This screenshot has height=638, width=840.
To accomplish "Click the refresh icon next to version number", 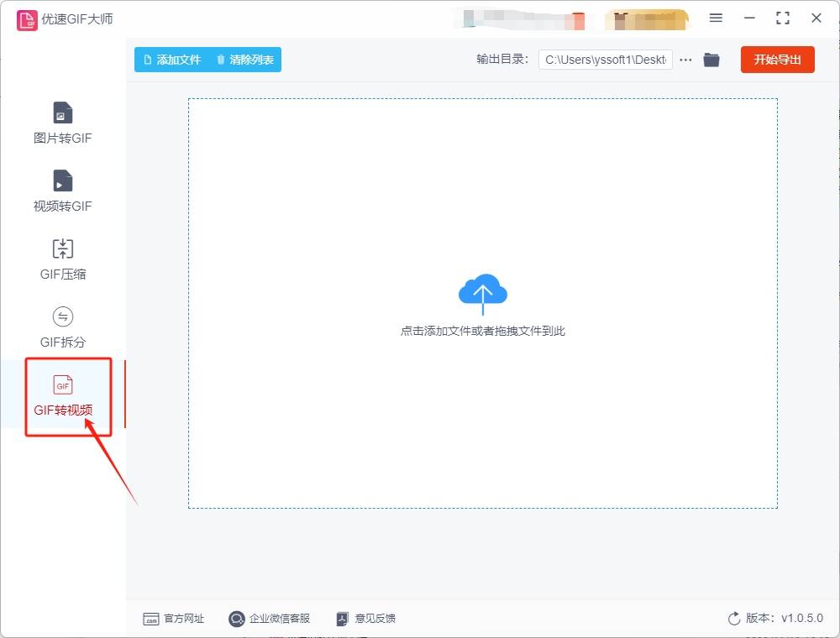I will pos(732,618).
